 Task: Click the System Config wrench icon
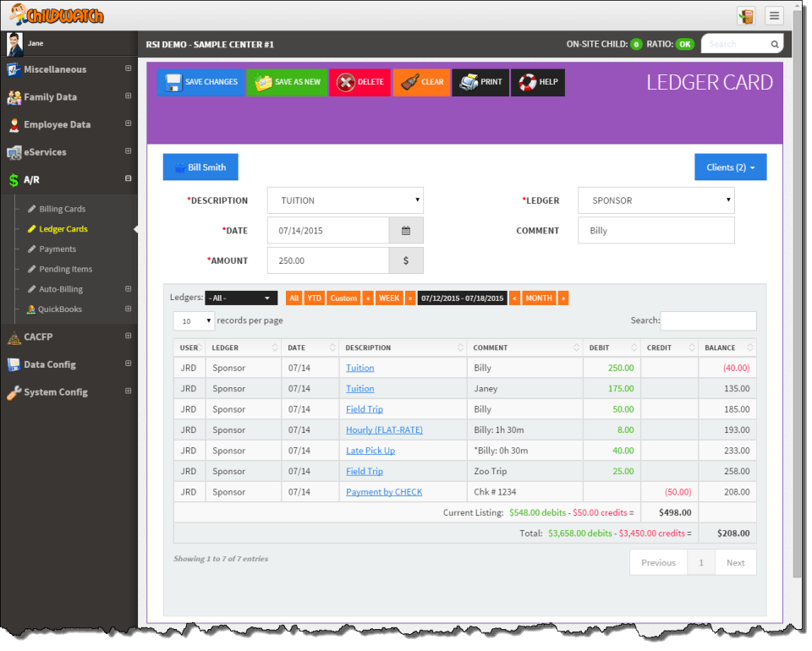pos(14,392)
